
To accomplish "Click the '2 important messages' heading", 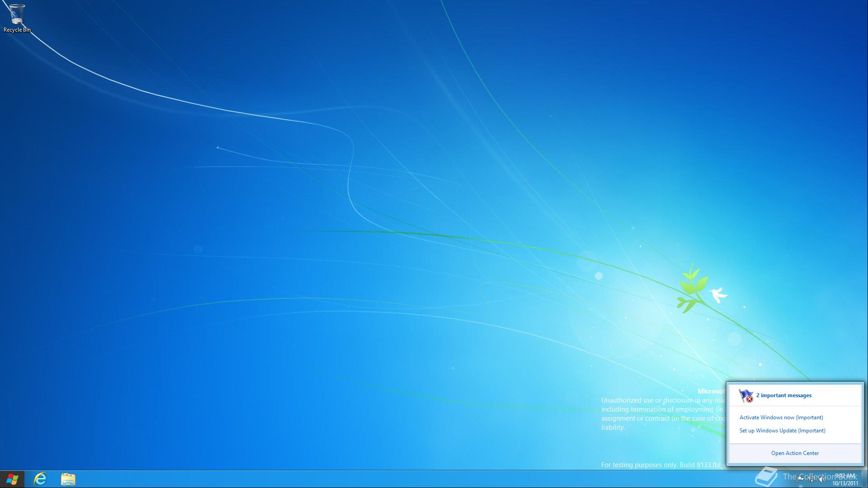I will tap(783, 395).
